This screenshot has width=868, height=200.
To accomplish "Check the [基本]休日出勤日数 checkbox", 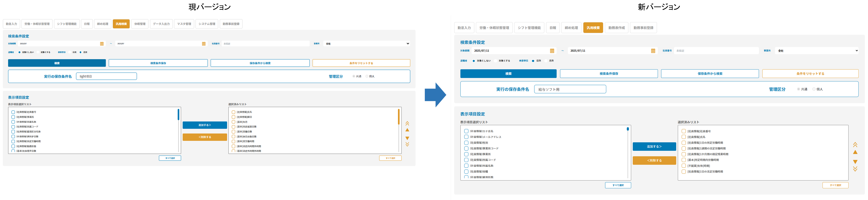I will tap(234, 137).
